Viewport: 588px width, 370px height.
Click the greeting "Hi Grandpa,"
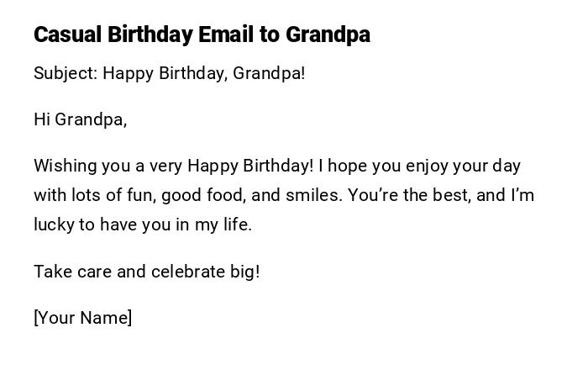tap(80, 119)
